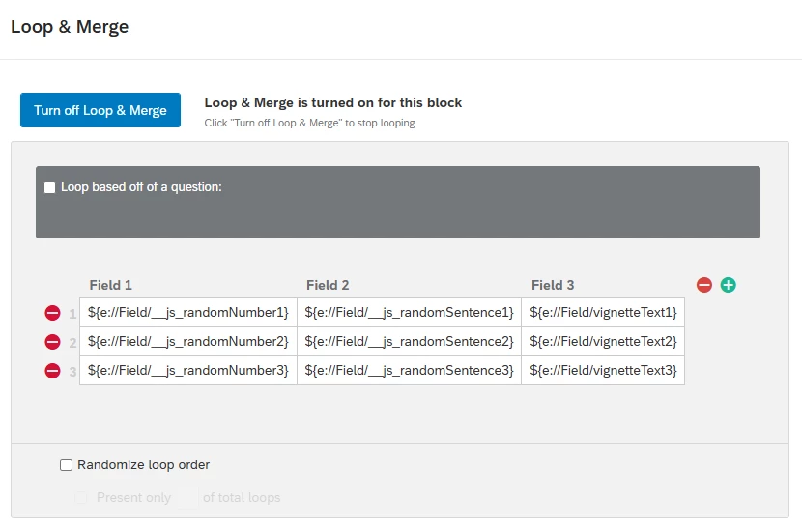The width and height of the screenshot is (802, 532).
Task: Tick the disabled 'Present only' checkbox
Action: point(81,497)
